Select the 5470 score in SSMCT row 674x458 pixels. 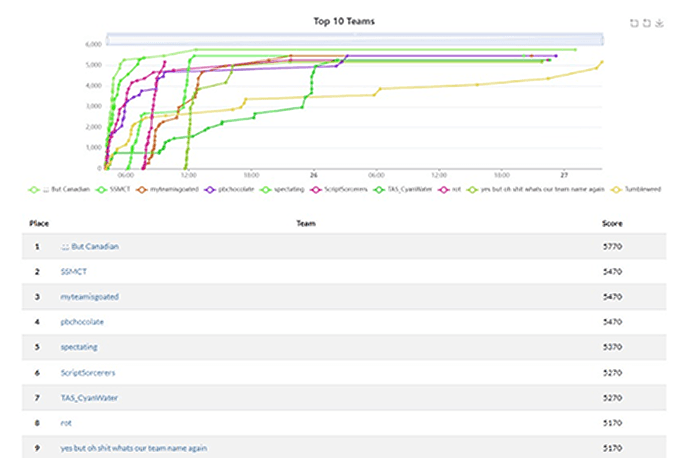[x=612, y=272]
